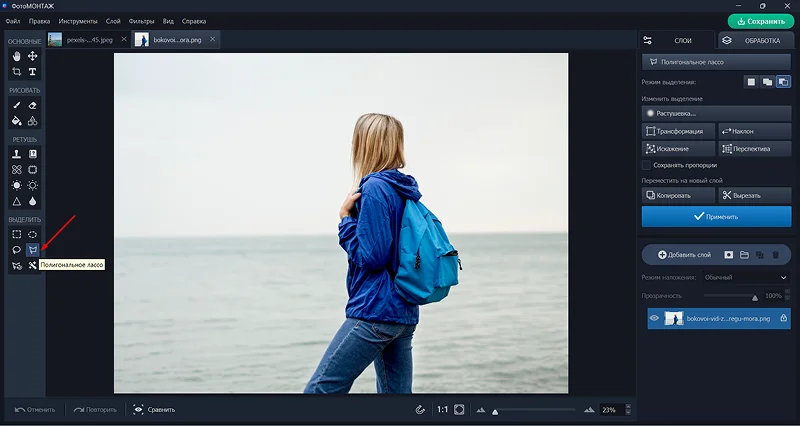Select the Move tool with four arrows

(33, 56)
